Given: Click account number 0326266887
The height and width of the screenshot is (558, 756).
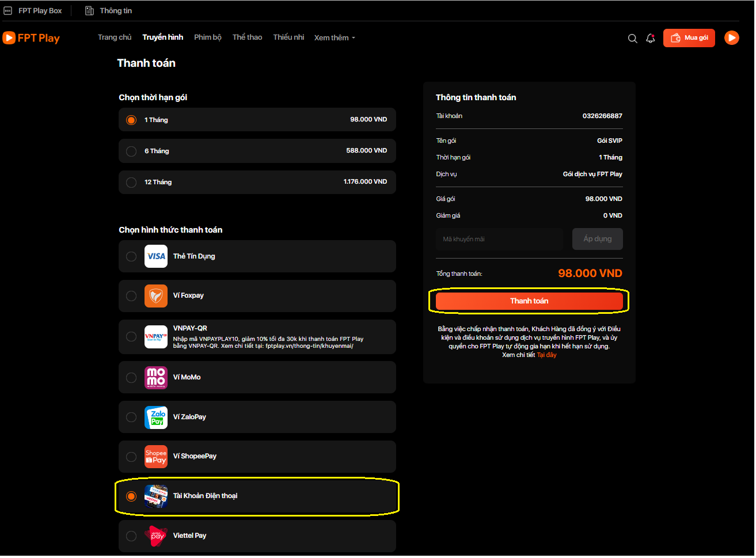Looking at the screenshot, I should pos(602,116).
